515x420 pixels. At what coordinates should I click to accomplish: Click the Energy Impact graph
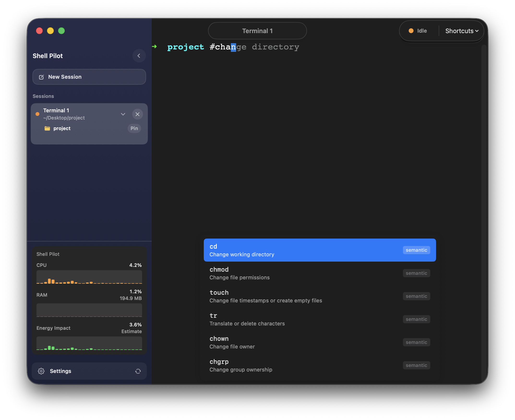89,343
